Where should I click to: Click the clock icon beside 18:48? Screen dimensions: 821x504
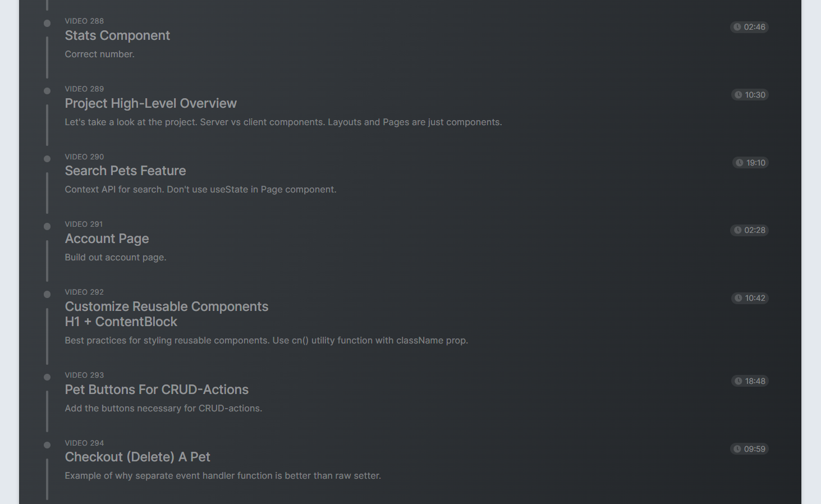739,381
